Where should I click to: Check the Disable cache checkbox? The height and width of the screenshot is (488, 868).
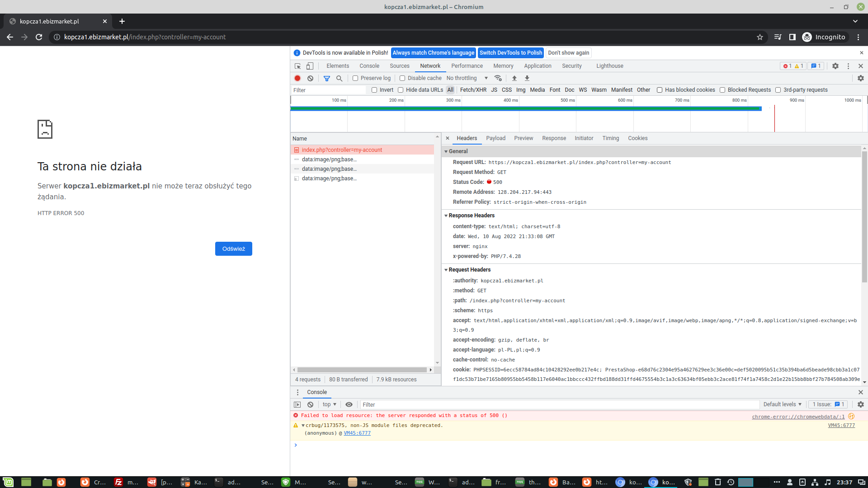tap(402, 78)
